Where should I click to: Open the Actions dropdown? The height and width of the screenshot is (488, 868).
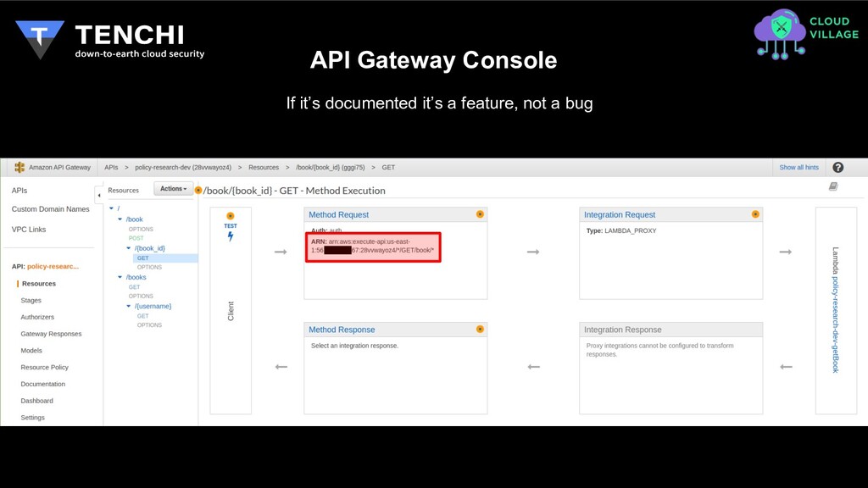tap(173, 189)
